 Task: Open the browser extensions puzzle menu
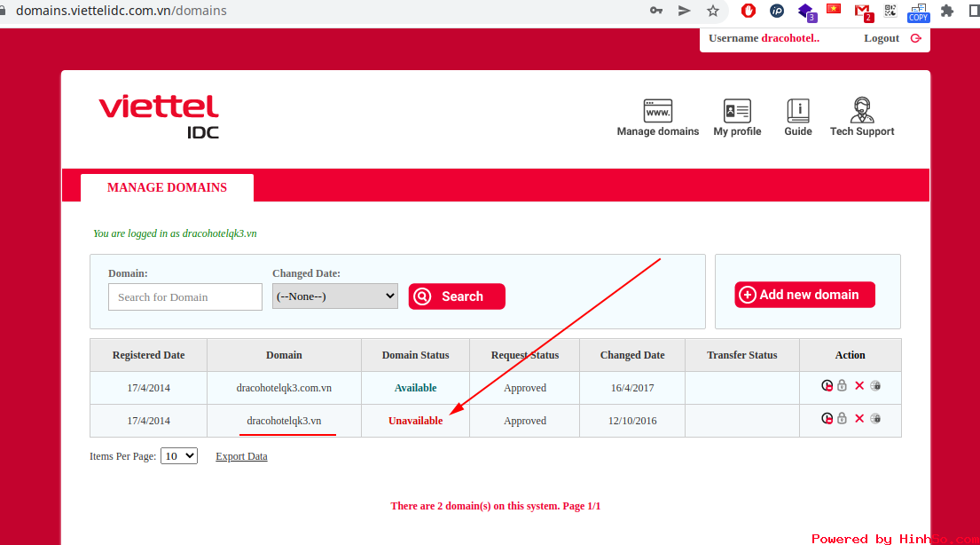pyautogui.click(x=947, y=11)
